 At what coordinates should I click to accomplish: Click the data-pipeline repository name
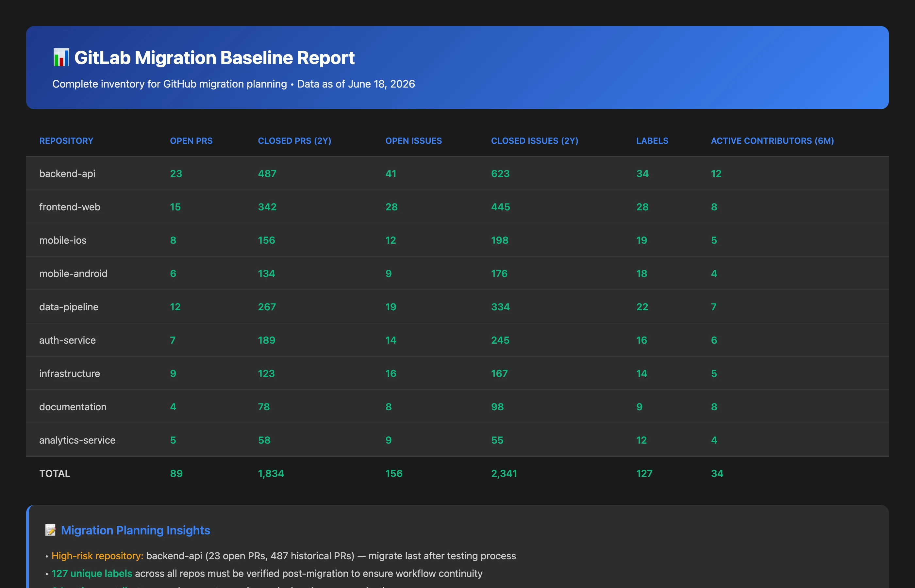(69, 307)
